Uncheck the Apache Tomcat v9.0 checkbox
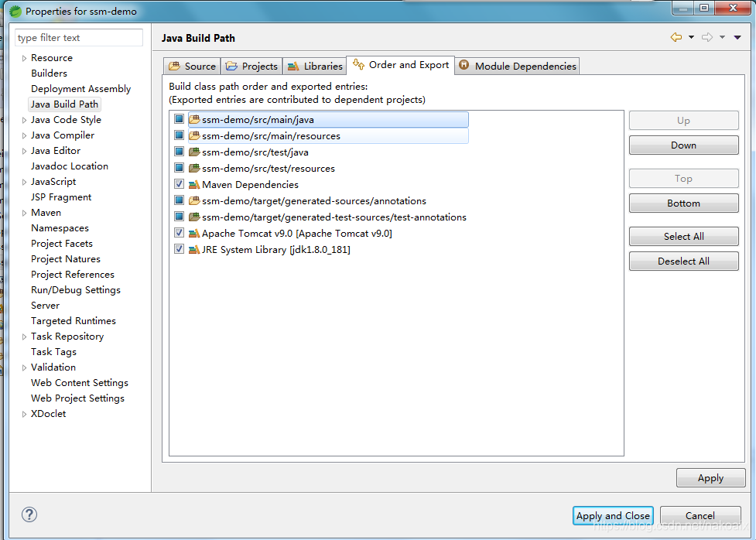Screen dimensions: 756x540 coord(179,232)
